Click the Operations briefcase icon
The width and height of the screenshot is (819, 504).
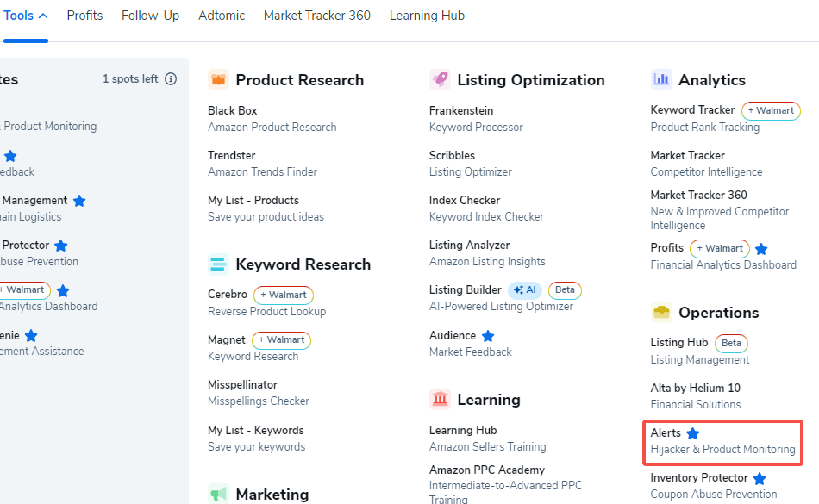click(661, 313)
